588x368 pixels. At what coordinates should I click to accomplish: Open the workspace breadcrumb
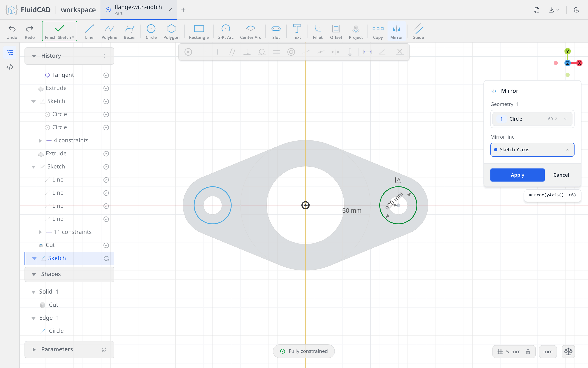(78, 10)
